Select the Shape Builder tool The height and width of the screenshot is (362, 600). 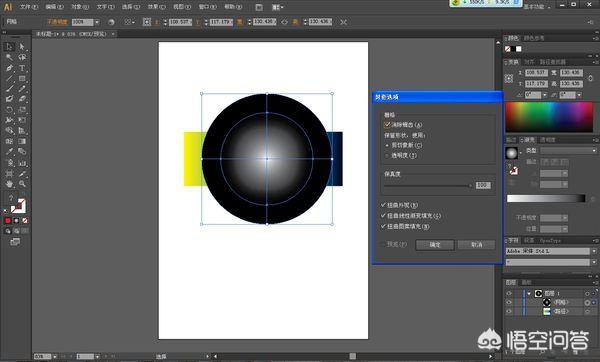9,130
